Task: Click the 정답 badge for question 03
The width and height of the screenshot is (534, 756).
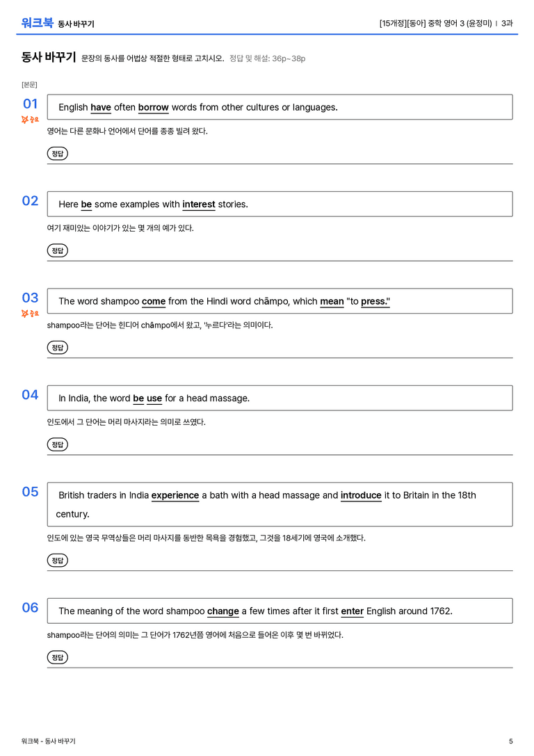Action: [x=57, y=348]
